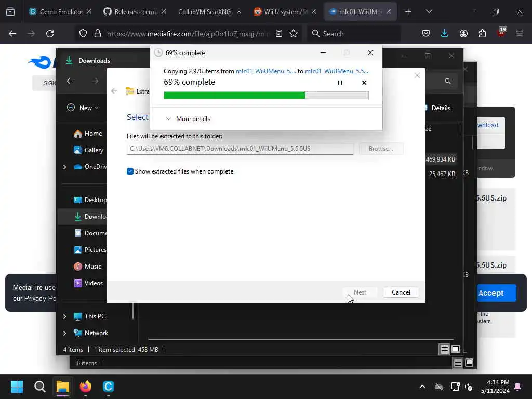Open the Firefox hamburger menu

click(x=520, y=34)
